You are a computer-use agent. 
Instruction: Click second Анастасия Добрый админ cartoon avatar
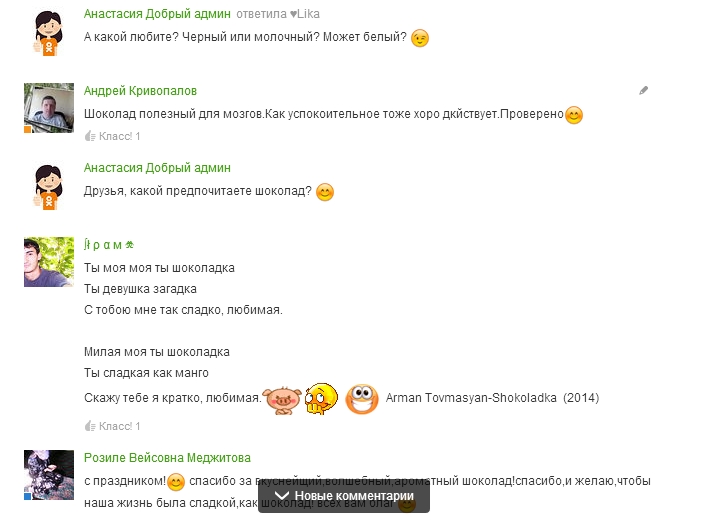pyautogui.click(x=48, y=187)
